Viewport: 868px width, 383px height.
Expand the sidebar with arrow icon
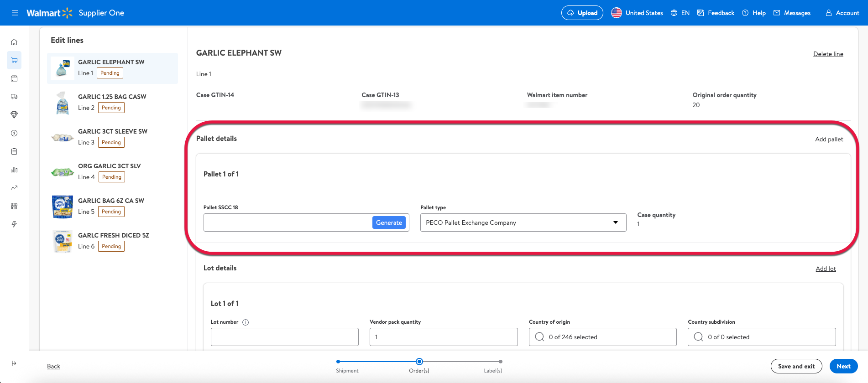pos(14,363)
